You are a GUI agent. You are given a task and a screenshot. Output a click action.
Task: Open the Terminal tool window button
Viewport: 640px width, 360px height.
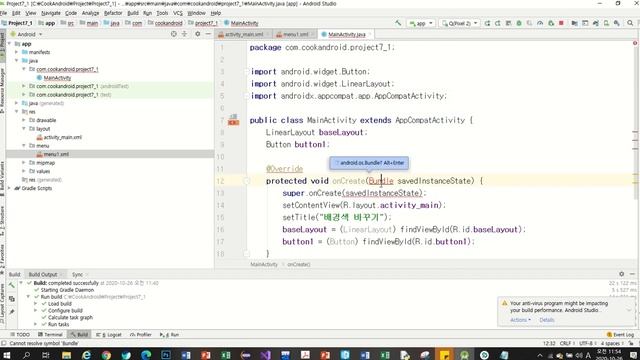[51, 335]
